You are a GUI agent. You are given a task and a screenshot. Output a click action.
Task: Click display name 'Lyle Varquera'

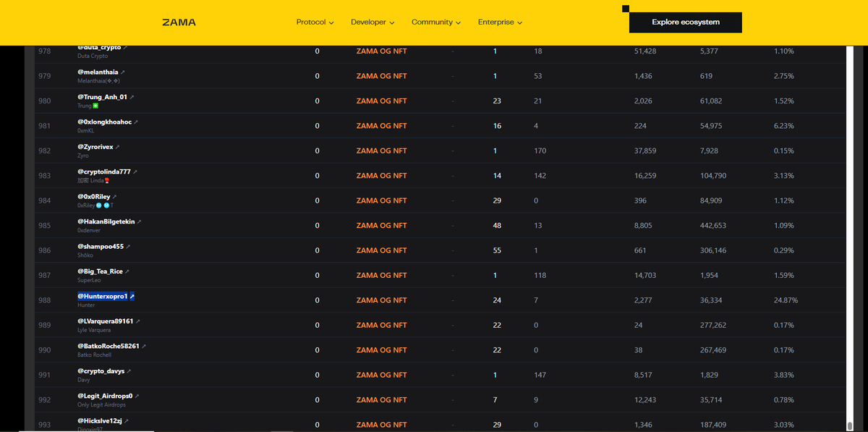[x=94, y=330]
